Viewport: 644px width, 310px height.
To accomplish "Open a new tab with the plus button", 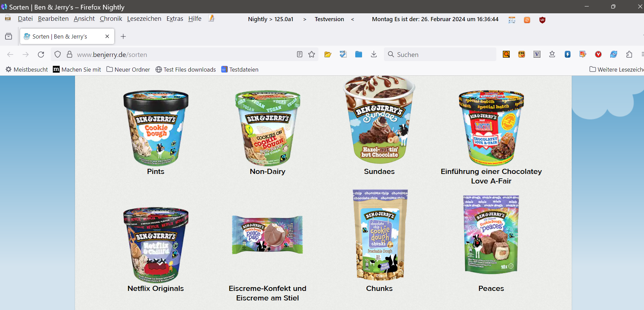I will (123, 36).
